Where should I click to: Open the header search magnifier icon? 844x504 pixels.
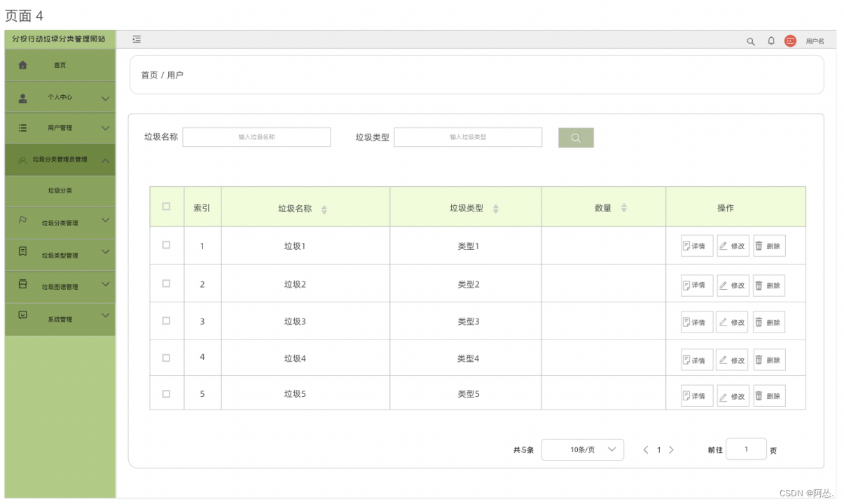coord(750,41)
